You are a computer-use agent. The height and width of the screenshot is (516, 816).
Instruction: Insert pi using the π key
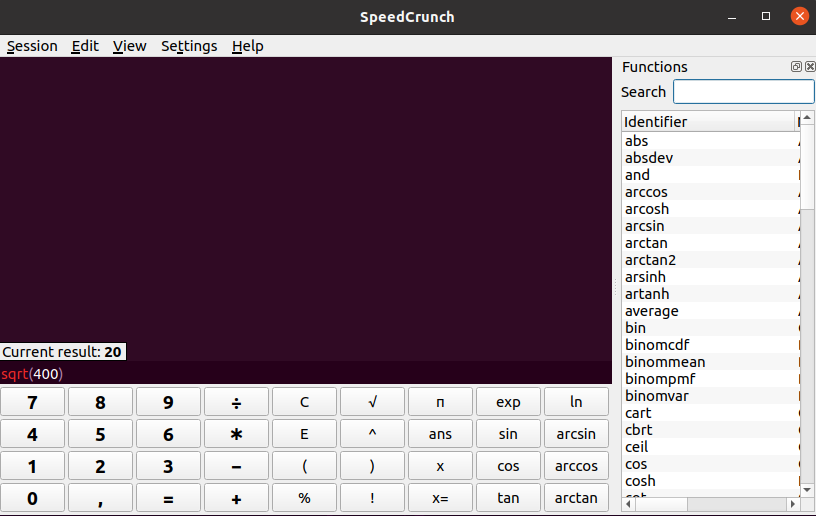pos(440,402)
